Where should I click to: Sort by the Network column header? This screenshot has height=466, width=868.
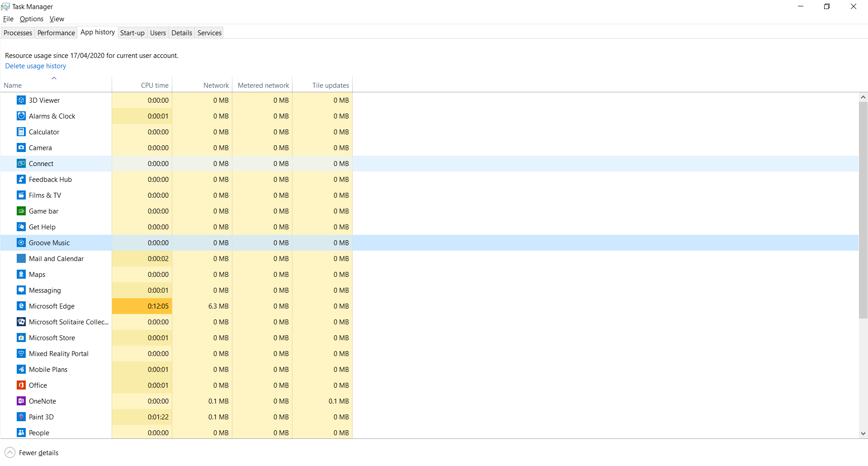pyautogui.click(x=216, y=85)
